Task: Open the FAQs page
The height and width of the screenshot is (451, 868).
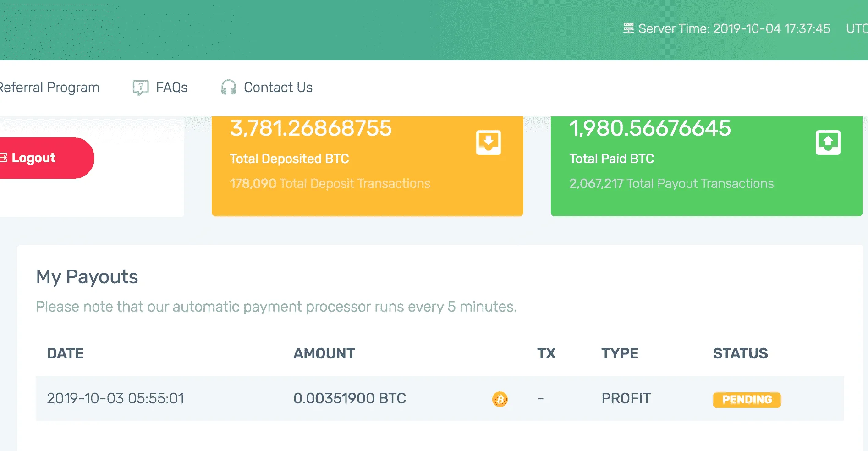Action: pyautogui.click(x=171, y=88)
